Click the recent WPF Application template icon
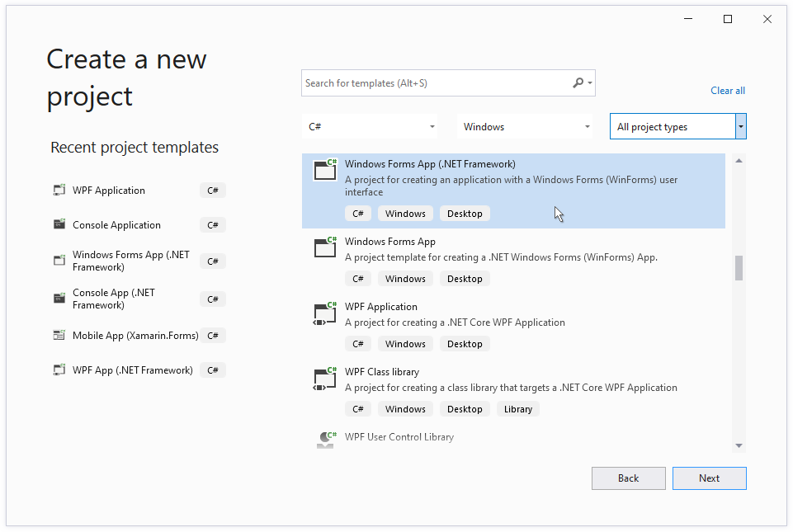This screenshot has width=793, height=532. 59,191
